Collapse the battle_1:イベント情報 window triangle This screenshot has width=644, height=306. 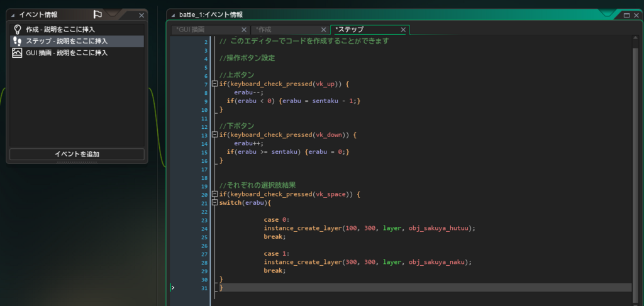(x=173, y=14)
